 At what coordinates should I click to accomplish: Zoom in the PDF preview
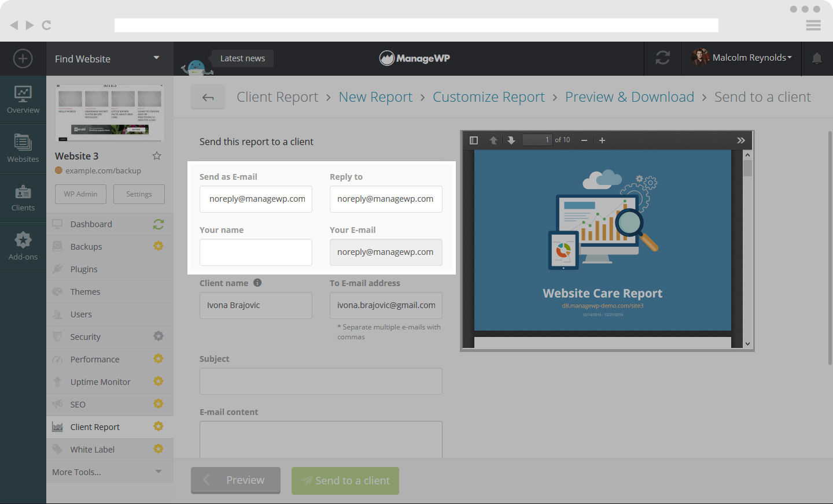pos(602,140)
